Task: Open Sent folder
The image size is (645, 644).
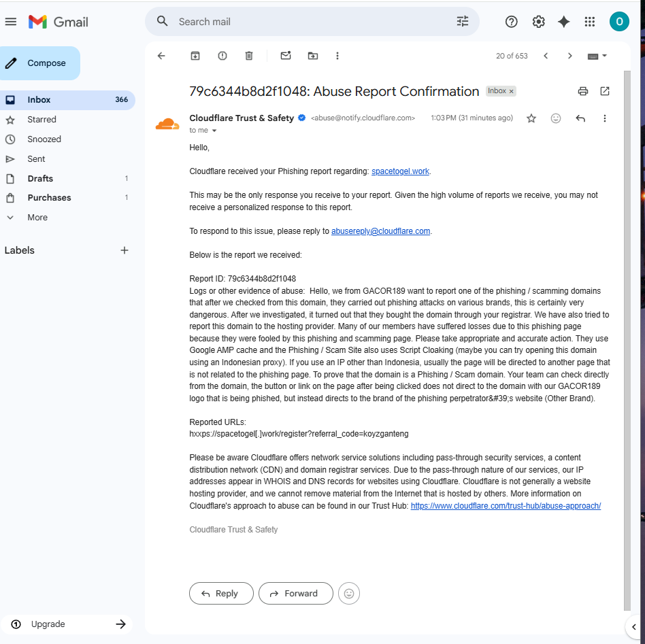Action: pos(67,159)
